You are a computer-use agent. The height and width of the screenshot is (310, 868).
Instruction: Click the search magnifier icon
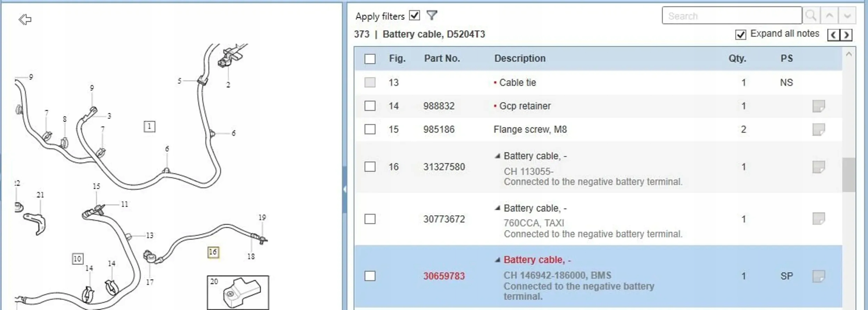tap(811, 16)
